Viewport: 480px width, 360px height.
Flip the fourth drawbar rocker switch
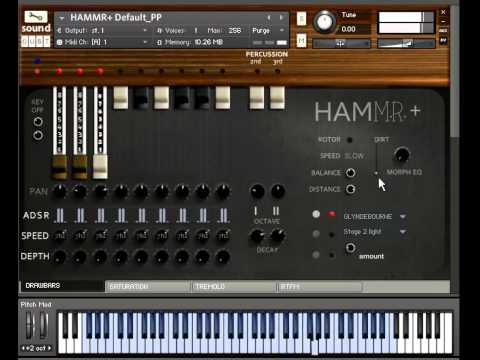pos(121,98)
